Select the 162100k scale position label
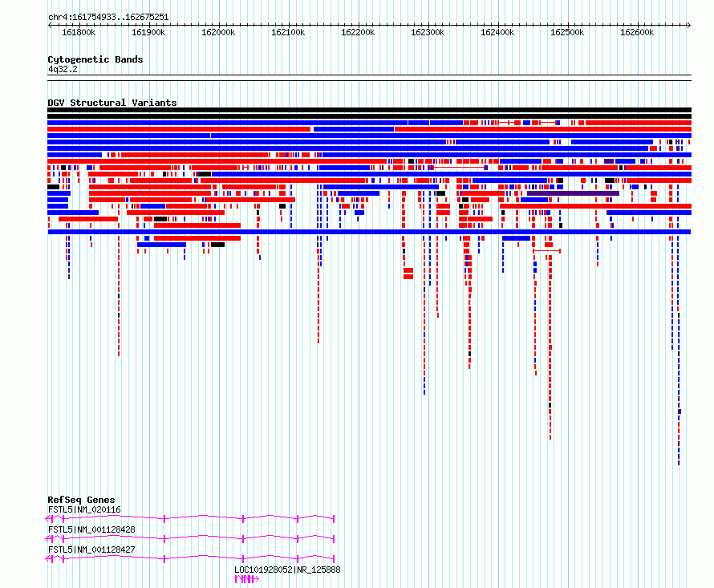Screen dimensions: 714x588 tap(288, 33)
